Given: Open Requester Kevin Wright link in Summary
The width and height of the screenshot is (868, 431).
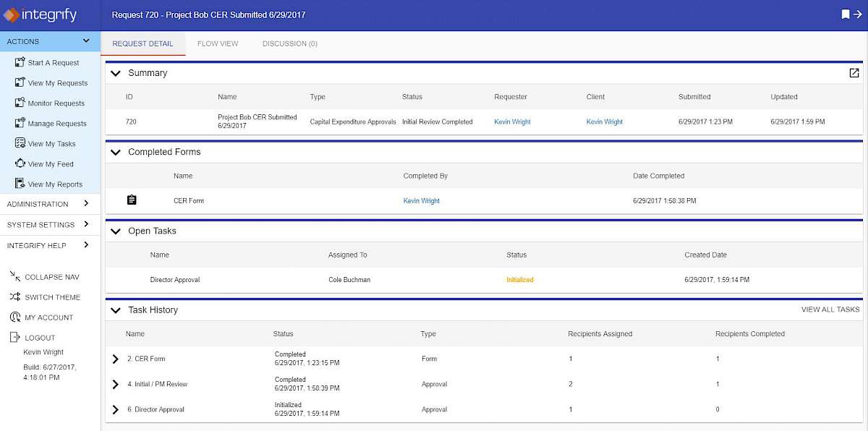Looking at the screenshot, I should (x=512, y=121).
